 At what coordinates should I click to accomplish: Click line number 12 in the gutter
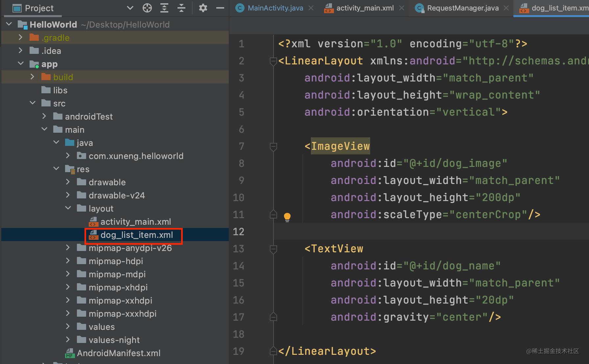(239, 232)
